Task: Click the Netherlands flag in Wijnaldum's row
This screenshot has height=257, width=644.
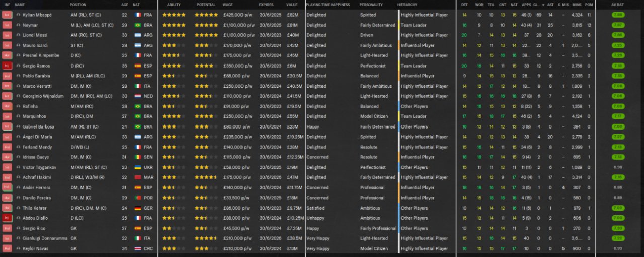Action: click(x=138, y=96)
